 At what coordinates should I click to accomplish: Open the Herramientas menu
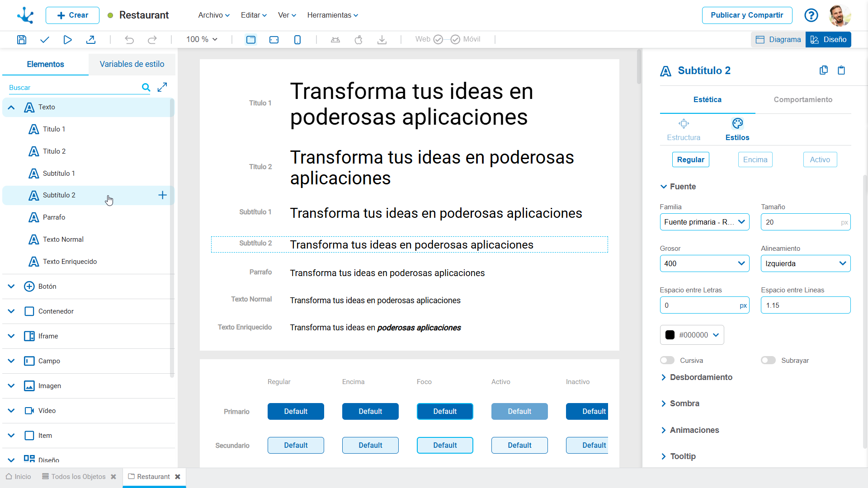pos(332,15)
